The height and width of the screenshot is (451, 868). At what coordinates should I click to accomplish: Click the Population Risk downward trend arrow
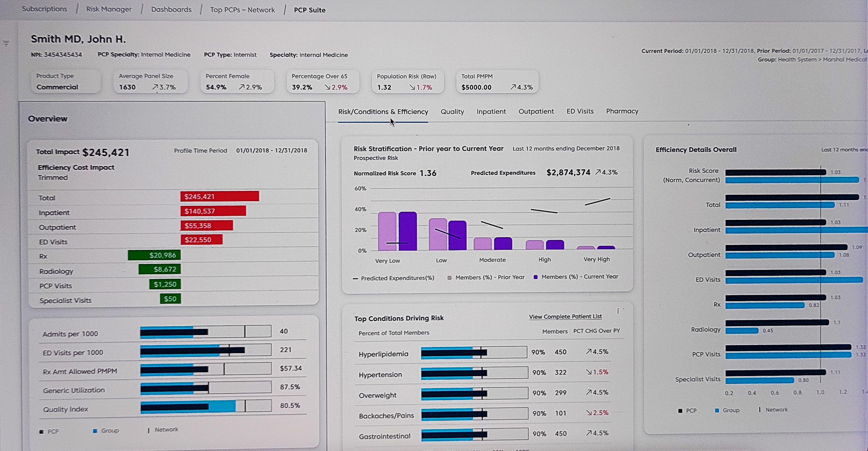(x=412, y=87)
